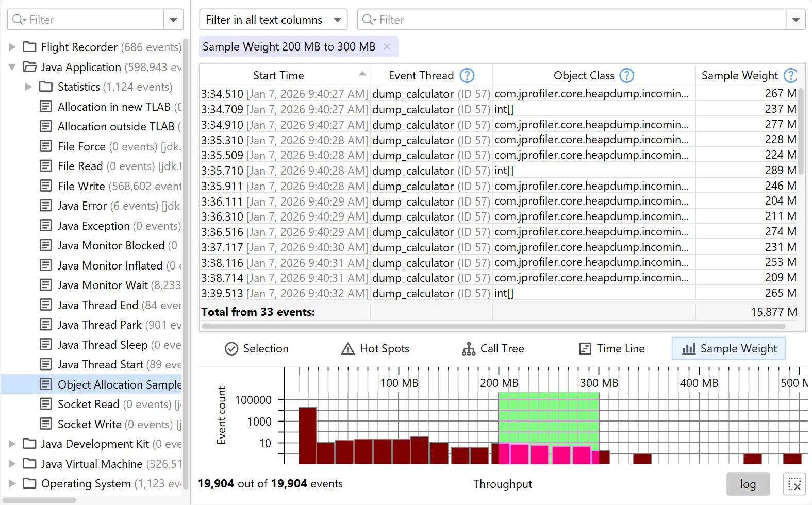This screenshot has width=812, height=505.
Task: Toggle the log scale button
Action: coord(748,484)
